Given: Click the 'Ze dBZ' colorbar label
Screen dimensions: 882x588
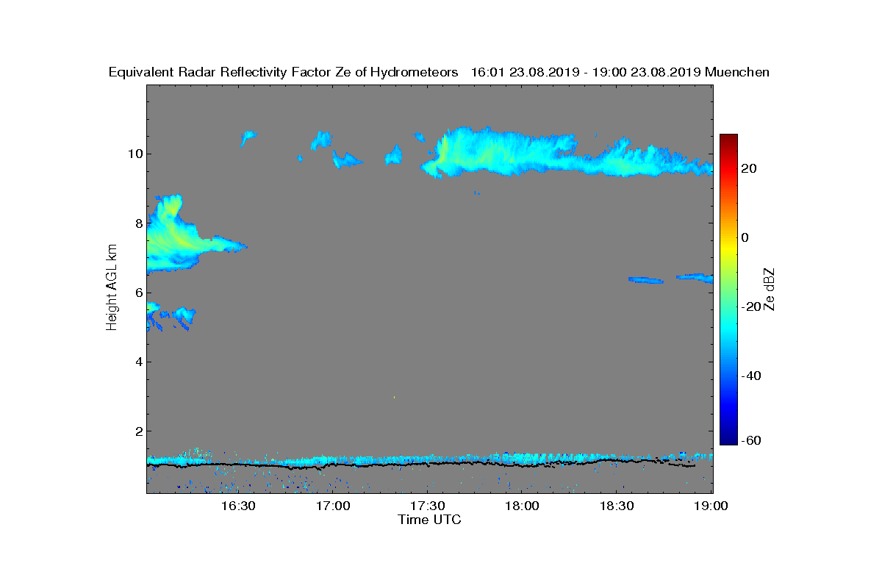Looking at the screenshot, I should coord(770,290).
